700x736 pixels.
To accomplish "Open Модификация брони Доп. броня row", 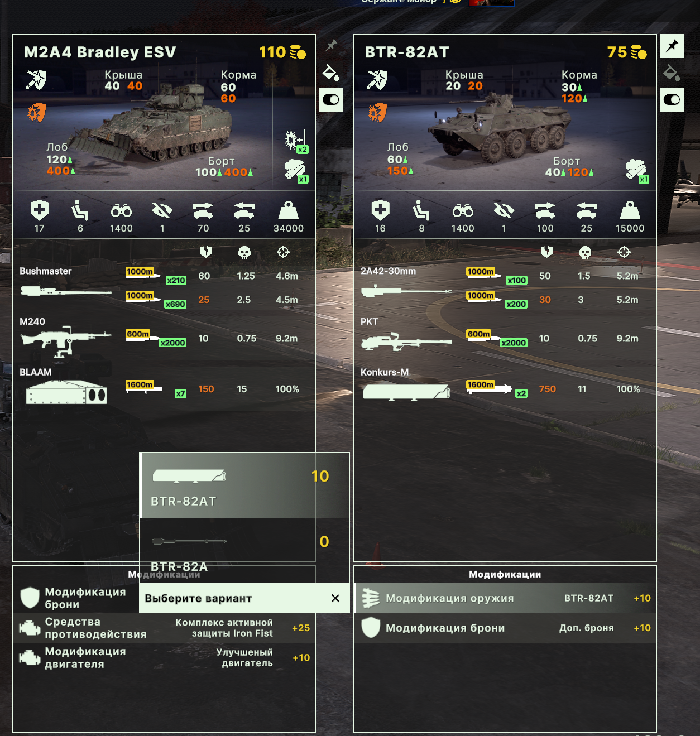I will (x=505, y=628).
